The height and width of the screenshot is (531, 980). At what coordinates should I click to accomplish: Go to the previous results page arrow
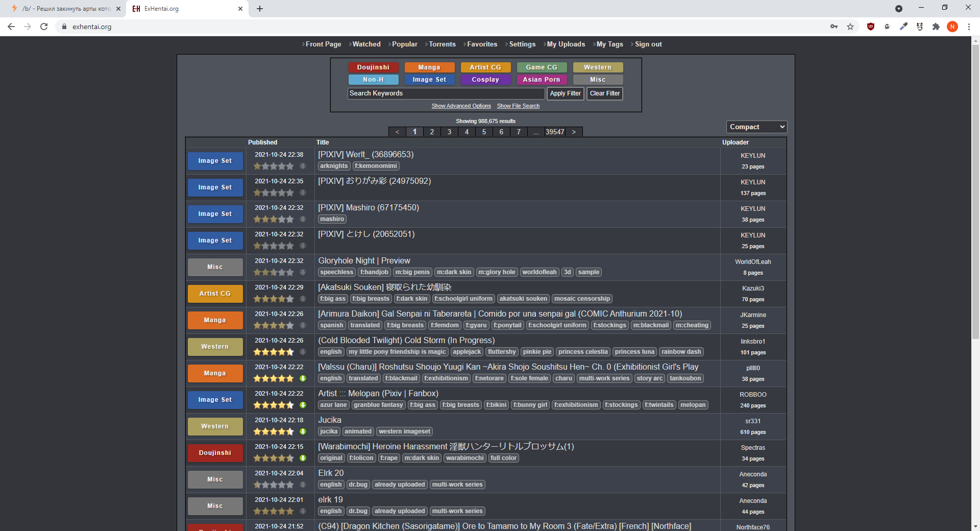[397, 132]
